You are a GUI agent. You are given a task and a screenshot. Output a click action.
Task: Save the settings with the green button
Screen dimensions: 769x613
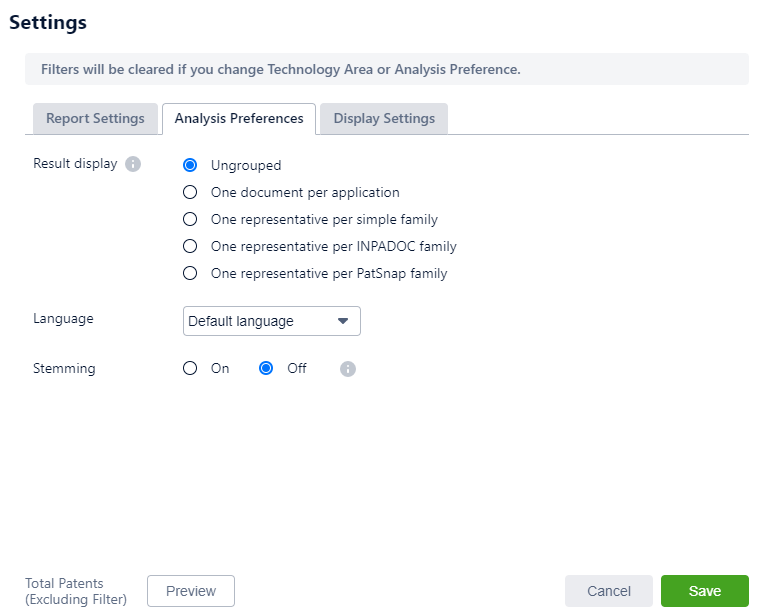[704, 591]
